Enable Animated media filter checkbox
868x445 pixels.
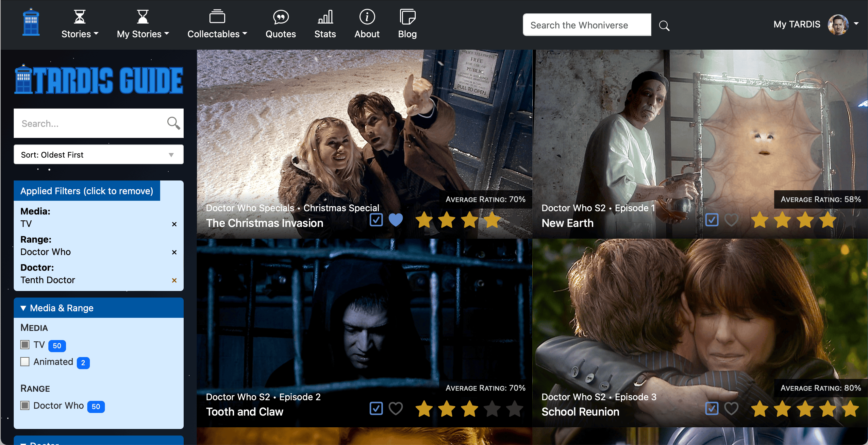(x=25, y=361)
